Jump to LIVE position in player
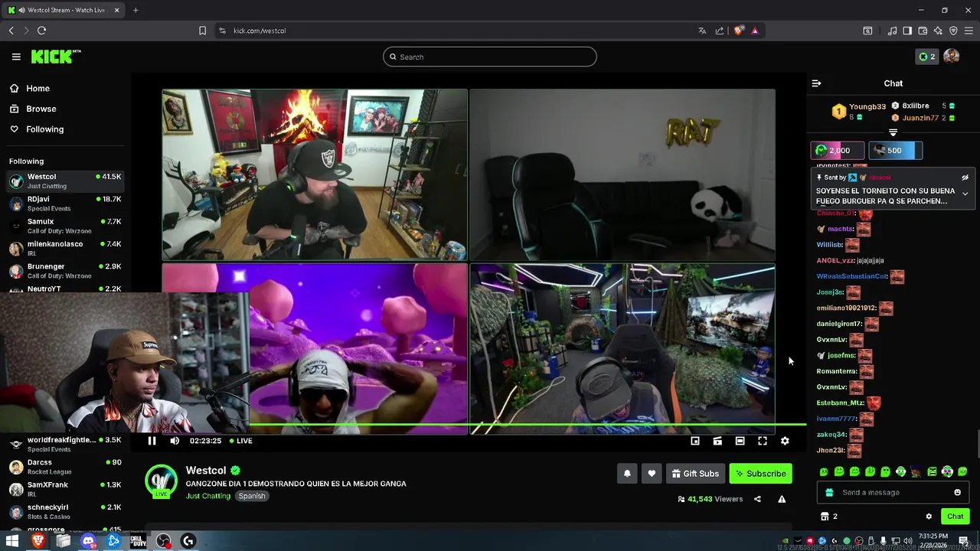980x551 pixels. (x=240, y=441)
